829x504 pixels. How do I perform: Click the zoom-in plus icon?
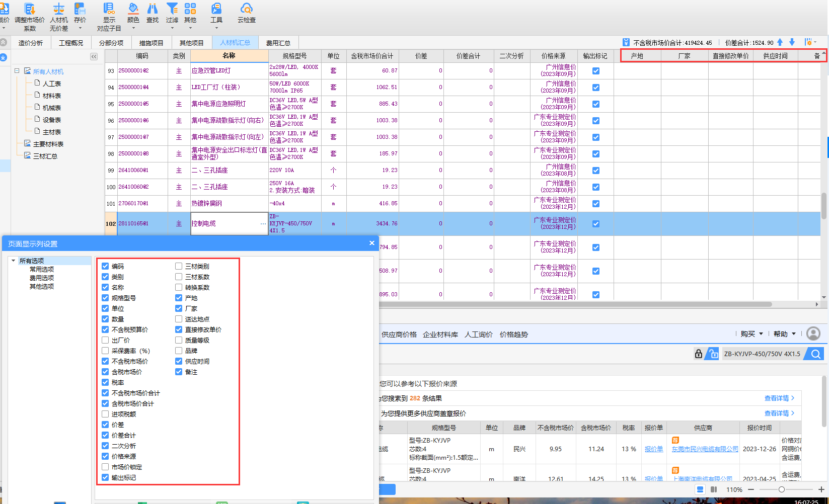tap(821, 489)
